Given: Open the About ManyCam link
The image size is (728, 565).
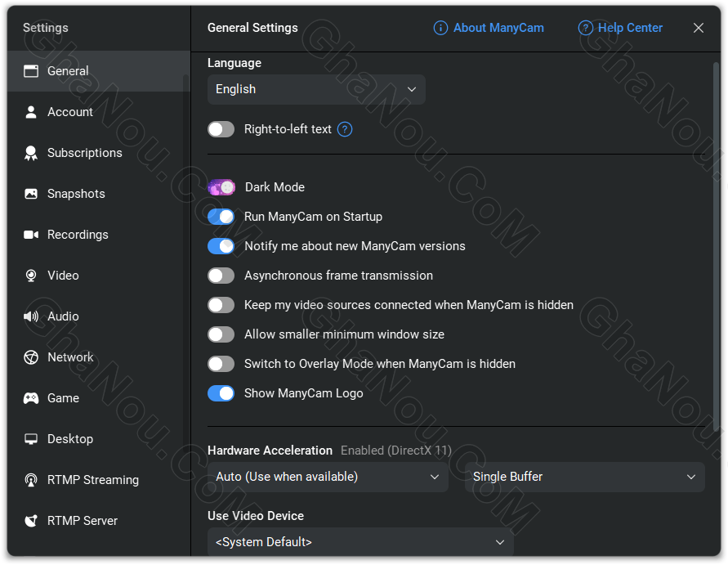Looking at the screenshot, I should click(x=489, y=28).
